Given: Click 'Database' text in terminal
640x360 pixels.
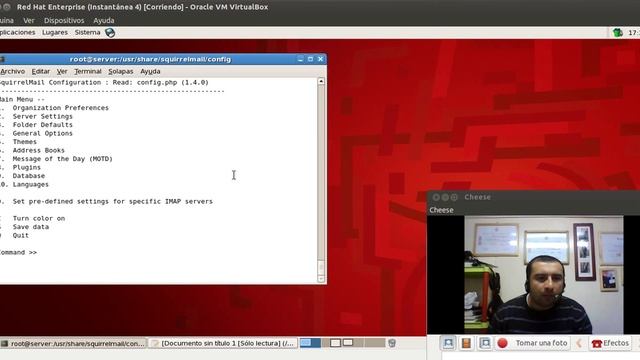Looking at the screenshot, I should click(29, 176).
